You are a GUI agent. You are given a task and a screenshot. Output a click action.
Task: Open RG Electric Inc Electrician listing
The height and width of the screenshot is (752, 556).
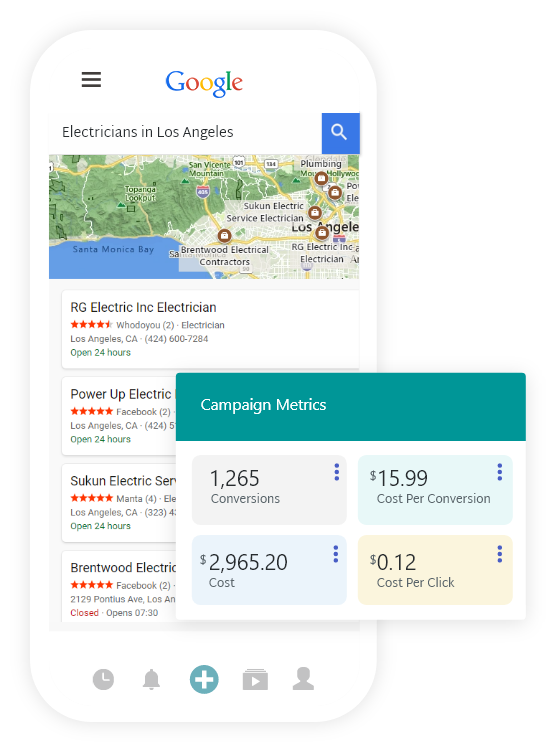(211, 329)
